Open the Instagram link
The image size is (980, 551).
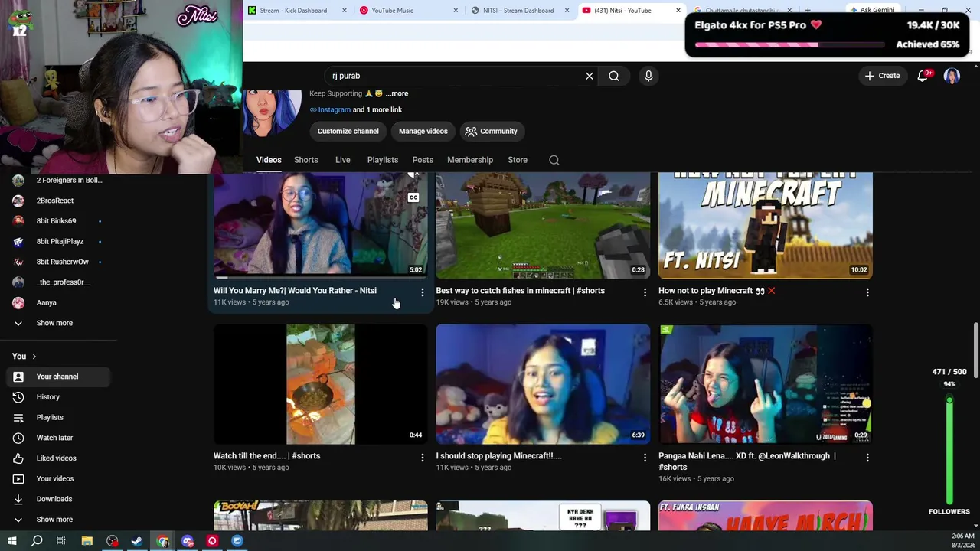(334, 109)
